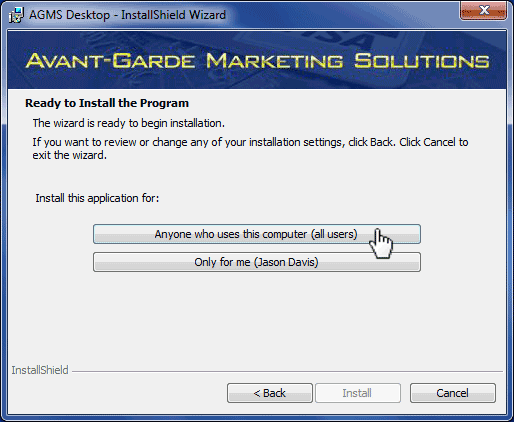Click the Avant-Garde Marketing Solutions banner
514x422 pixels.
click(257, 60)
